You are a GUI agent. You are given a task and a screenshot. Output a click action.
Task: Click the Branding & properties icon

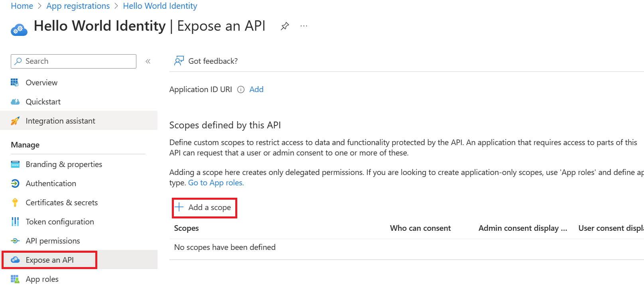(x=15, y=164)
